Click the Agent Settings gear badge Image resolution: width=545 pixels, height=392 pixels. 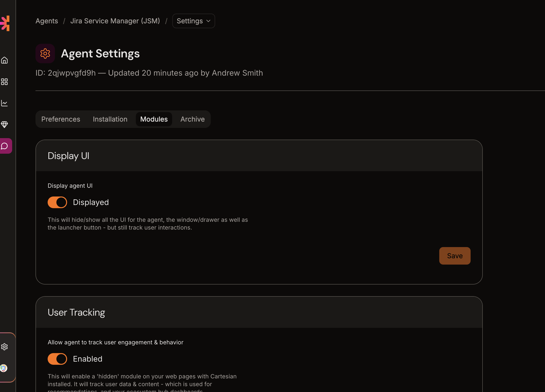tap(45, 53)
